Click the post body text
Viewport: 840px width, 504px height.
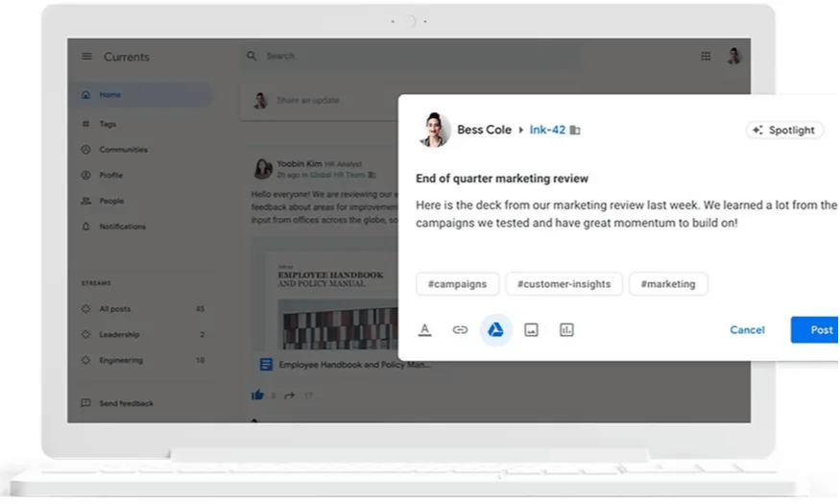(x=626, y=214)
